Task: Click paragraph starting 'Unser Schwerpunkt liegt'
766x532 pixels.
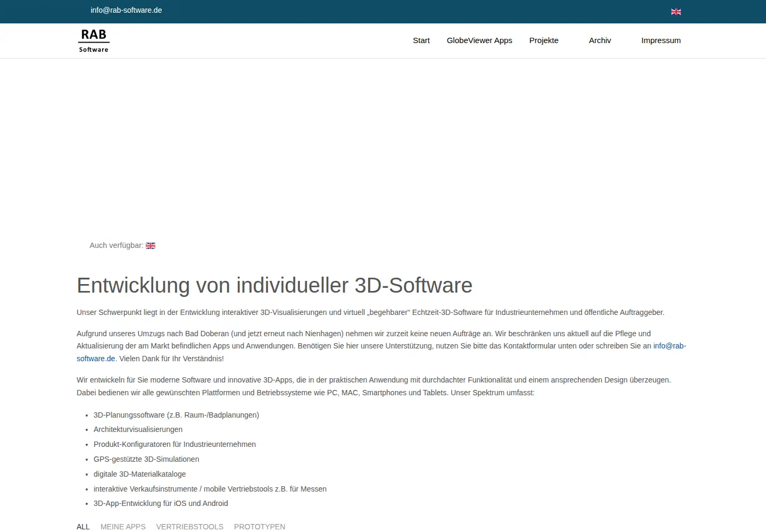Action: pos(370,312)
